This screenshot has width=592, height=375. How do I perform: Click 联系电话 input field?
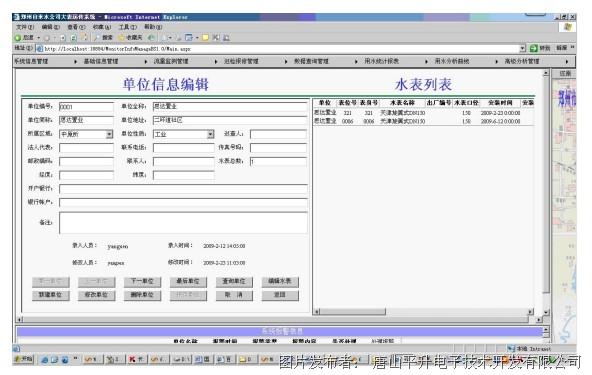[183, 148]
